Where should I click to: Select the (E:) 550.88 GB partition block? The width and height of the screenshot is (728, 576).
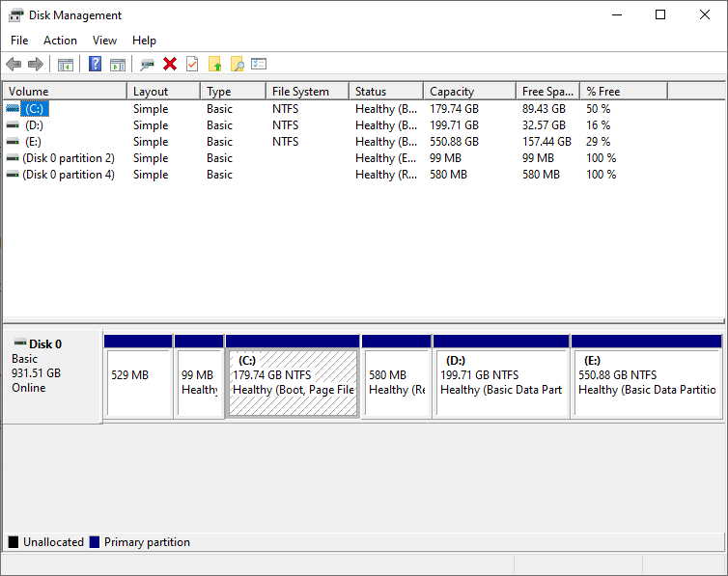click(x=646, y=382)
